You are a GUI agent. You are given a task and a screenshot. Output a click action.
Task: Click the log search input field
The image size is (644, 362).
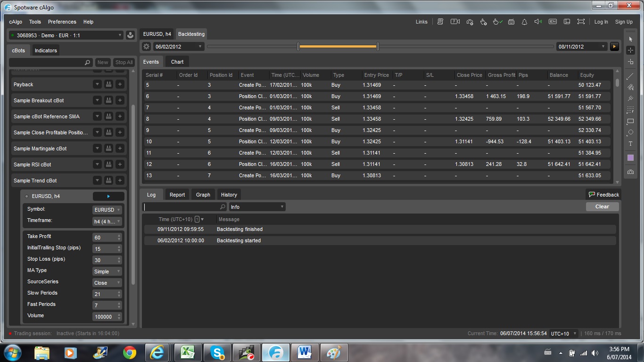[184, 207]
